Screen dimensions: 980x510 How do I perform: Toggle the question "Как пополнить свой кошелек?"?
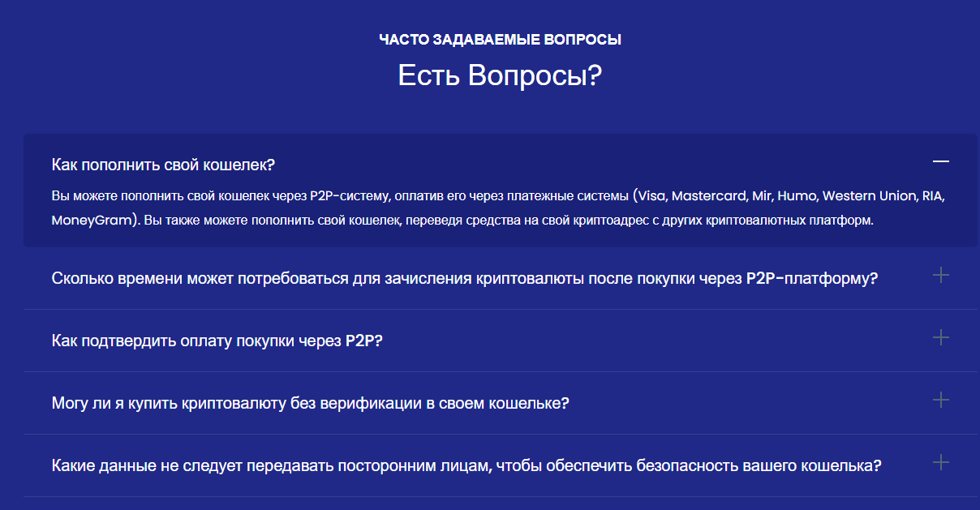tap(164, 165)
